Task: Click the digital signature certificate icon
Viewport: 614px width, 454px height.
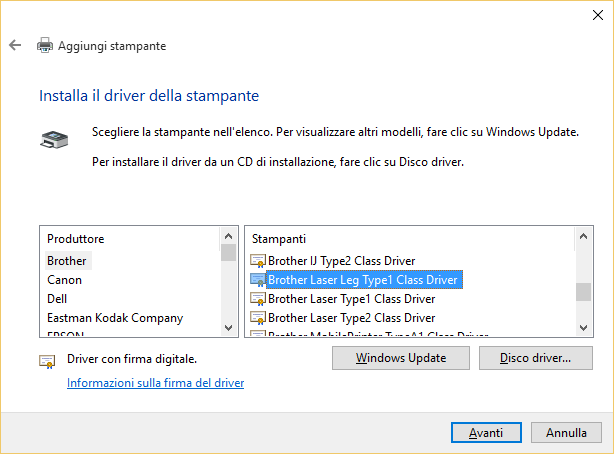Action: (47, 361)
